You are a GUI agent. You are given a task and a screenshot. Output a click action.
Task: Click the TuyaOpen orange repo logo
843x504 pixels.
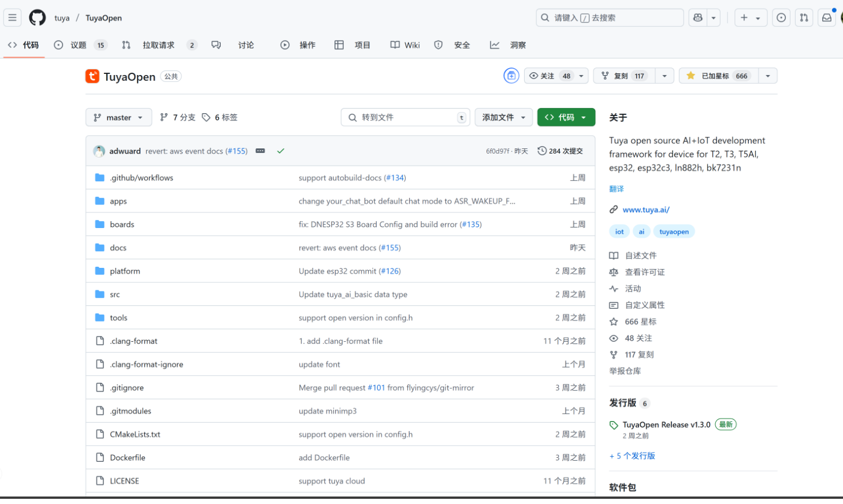tap(92, 76)
